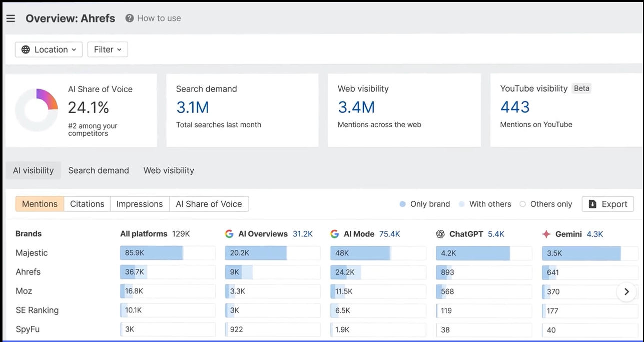Click the Gemini sparkle icon
The image size is (644, 342).
546,234
